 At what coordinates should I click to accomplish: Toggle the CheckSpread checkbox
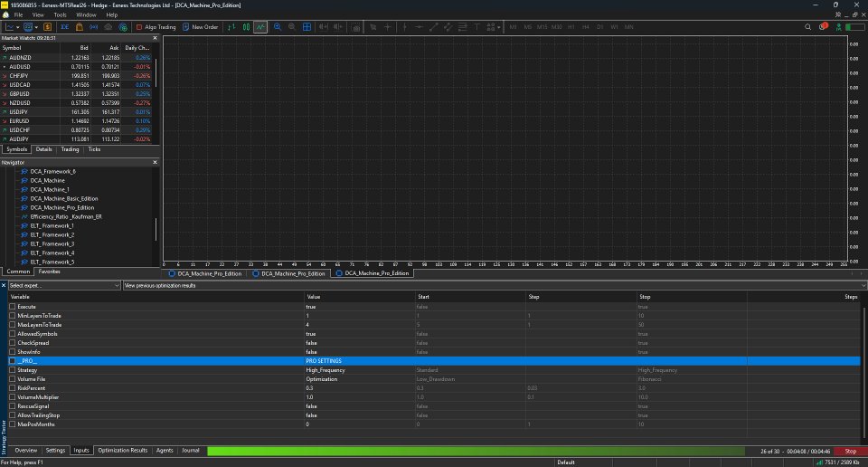coord(12,343)
